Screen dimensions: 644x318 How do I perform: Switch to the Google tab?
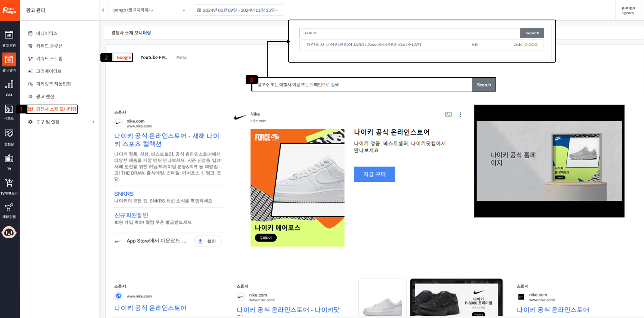click(124, 57)
